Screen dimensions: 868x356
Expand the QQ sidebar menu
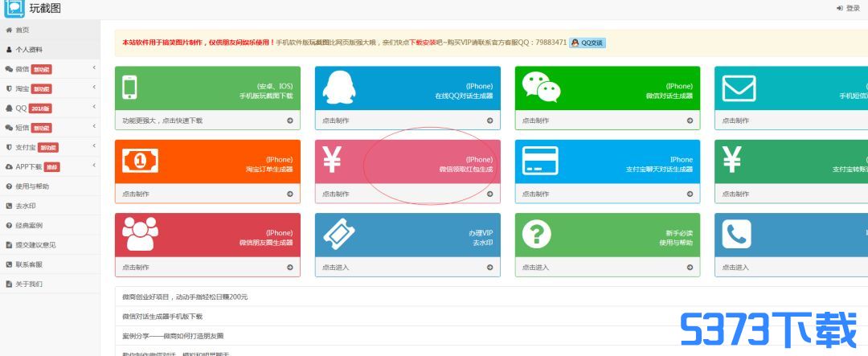(50, 108)
